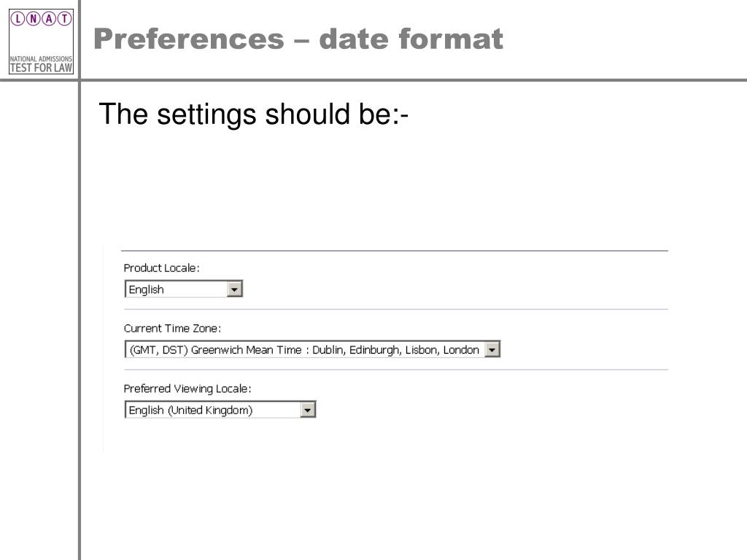Expand the Current Time Zone dropdown arrow

click(492, 349)
